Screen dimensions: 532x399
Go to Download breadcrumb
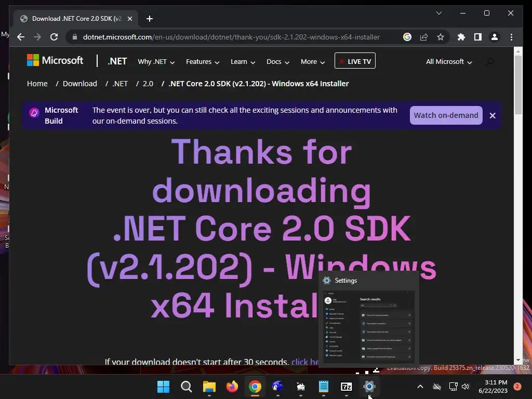click(79, 84)
